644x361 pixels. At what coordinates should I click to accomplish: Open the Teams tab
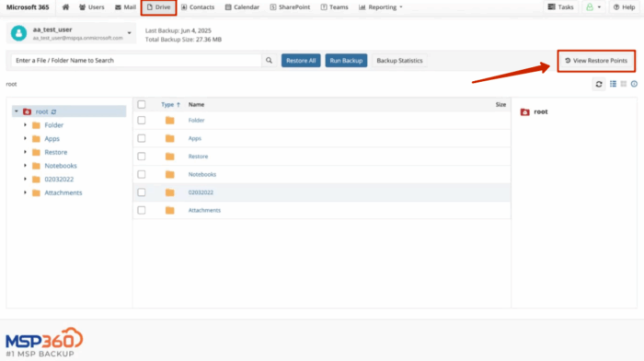click(x=334, y=7)
